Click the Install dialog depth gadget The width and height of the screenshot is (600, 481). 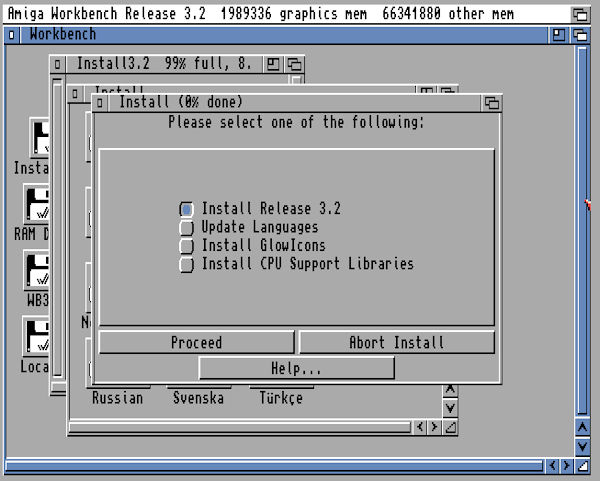(x=491, y=103)
